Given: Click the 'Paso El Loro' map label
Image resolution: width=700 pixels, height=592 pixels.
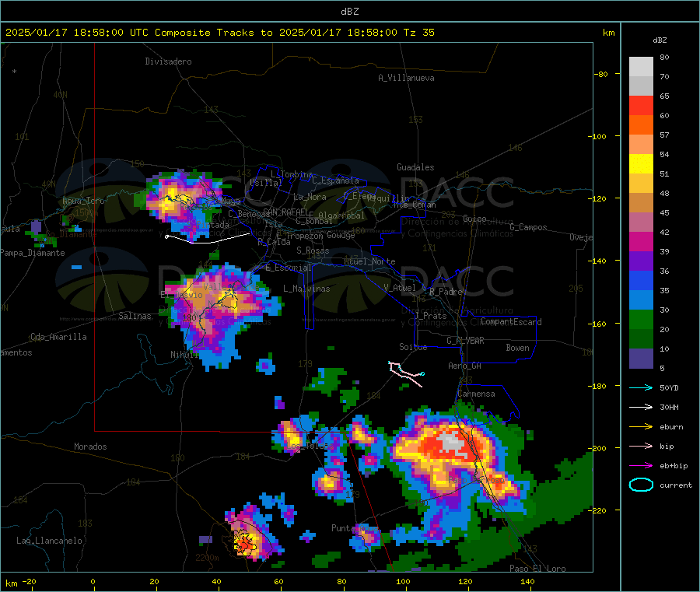Looking at the screenshot, I should [537, 569].
